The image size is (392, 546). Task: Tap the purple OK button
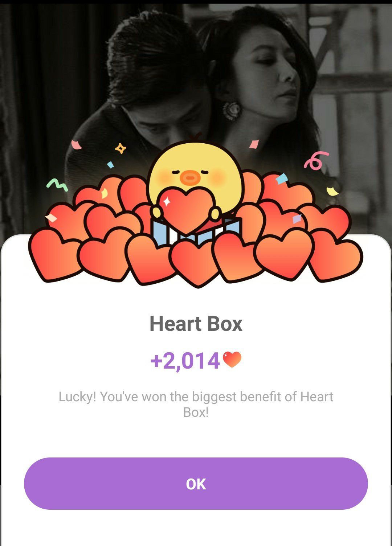[x=196, y=484]
